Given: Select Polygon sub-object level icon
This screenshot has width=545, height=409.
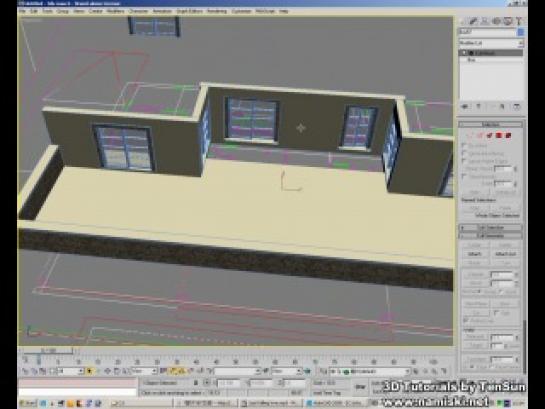Looking at the screenshot, I should [499, 135].
